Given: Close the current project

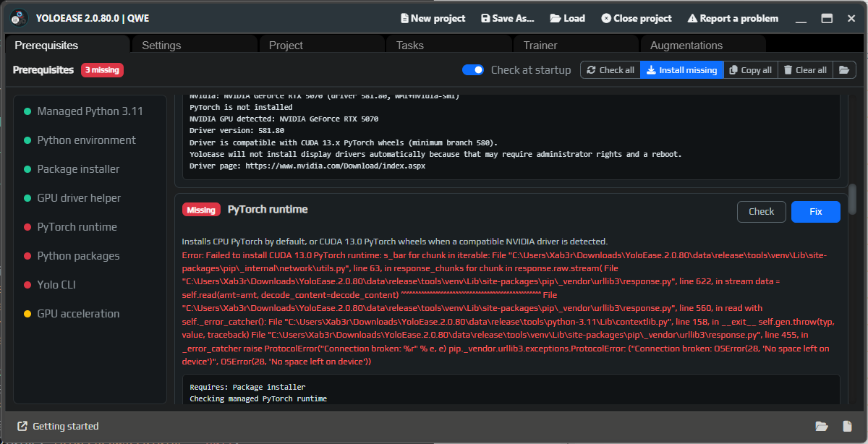Looking at the screenshot, I should (x=637, y=18).
